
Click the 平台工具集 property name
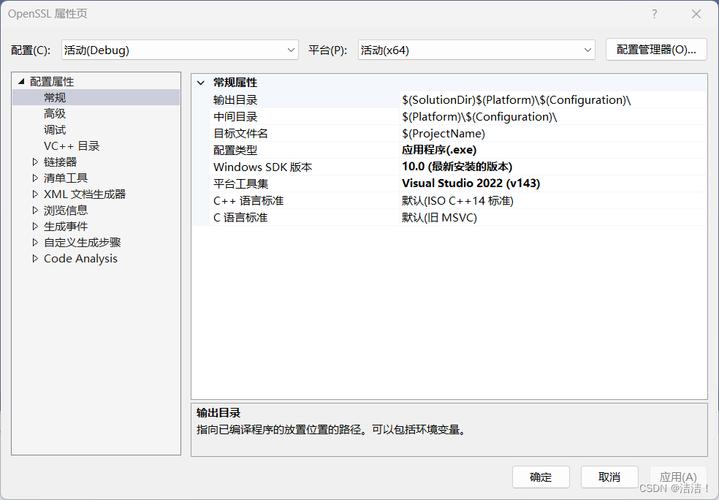pos(240,184)
